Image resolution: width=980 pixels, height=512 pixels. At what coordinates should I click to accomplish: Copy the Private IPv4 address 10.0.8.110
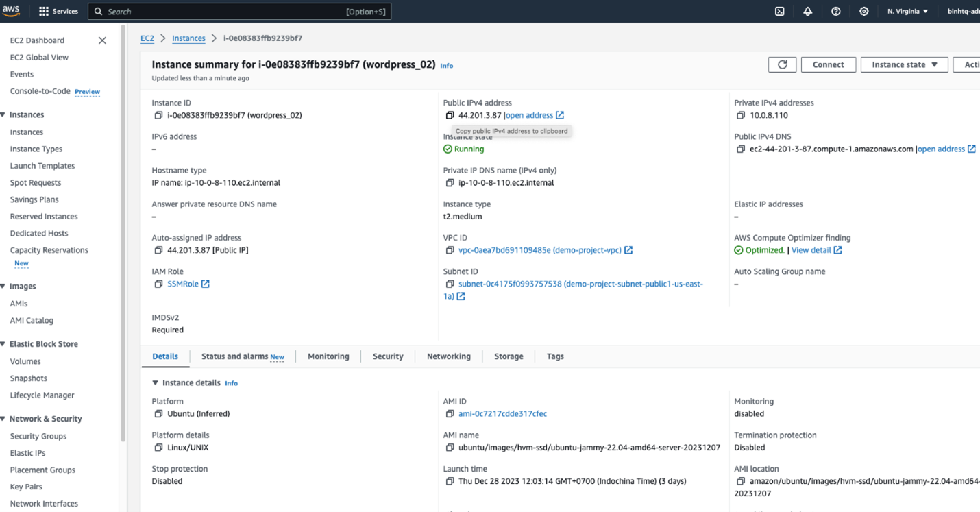point(740,115)
